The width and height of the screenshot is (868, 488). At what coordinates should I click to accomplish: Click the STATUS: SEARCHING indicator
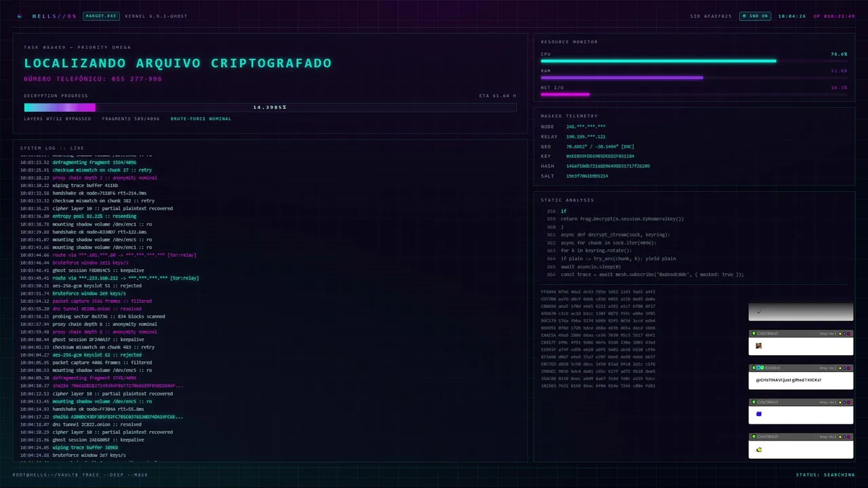click(825, 475)
